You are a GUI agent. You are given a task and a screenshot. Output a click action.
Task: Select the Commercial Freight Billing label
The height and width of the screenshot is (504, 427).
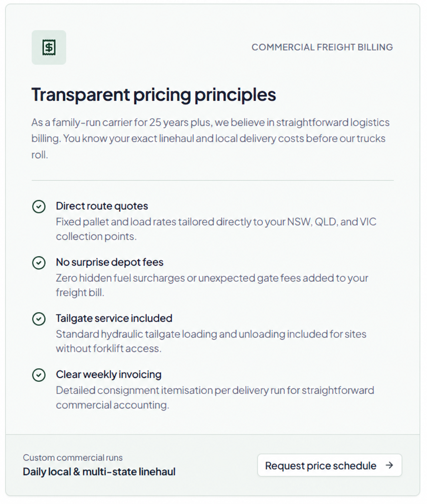coord(322,47)
